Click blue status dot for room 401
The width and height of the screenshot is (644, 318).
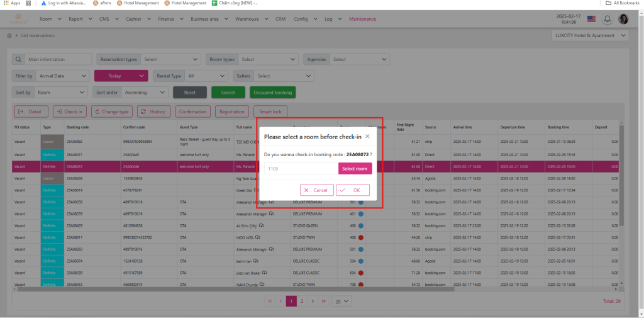tap(361, 213)
